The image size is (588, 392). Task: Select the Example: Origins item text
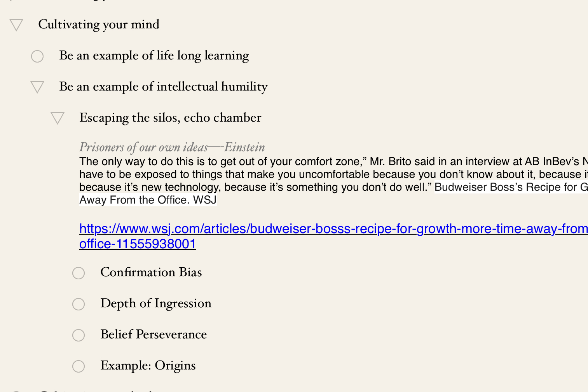(148, 366)
